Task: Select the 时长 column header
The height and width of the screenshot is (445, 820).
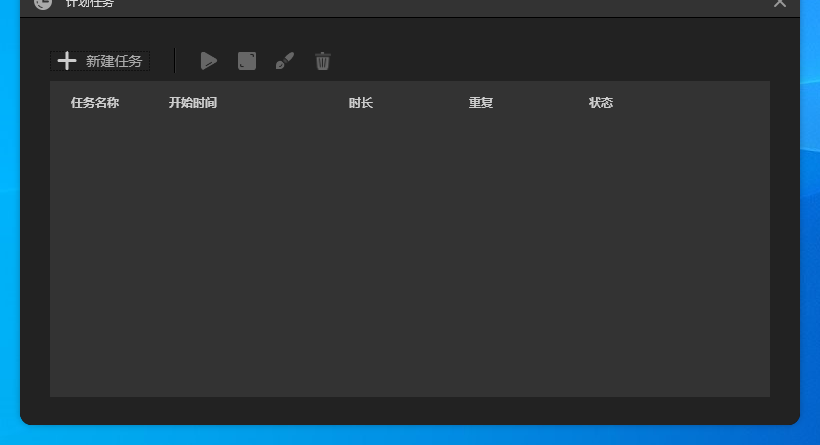Action: pos(361,103)
